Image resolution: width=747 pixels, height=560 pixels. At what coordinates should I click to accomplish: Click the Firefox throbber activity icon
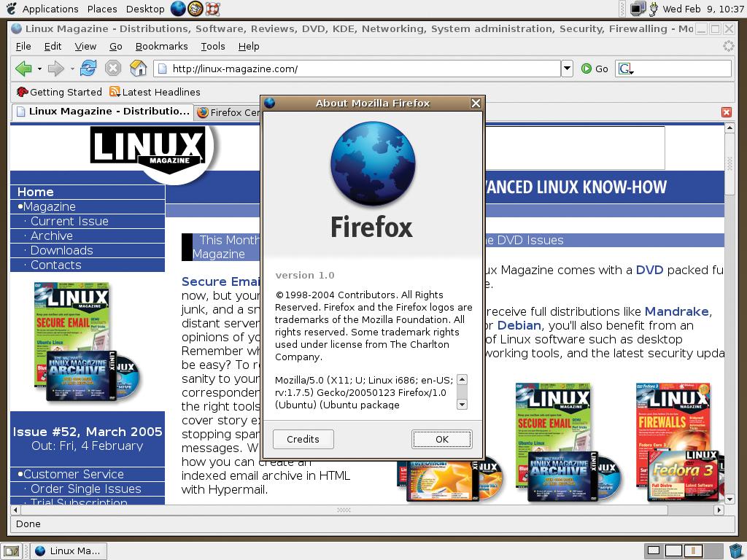729,46
